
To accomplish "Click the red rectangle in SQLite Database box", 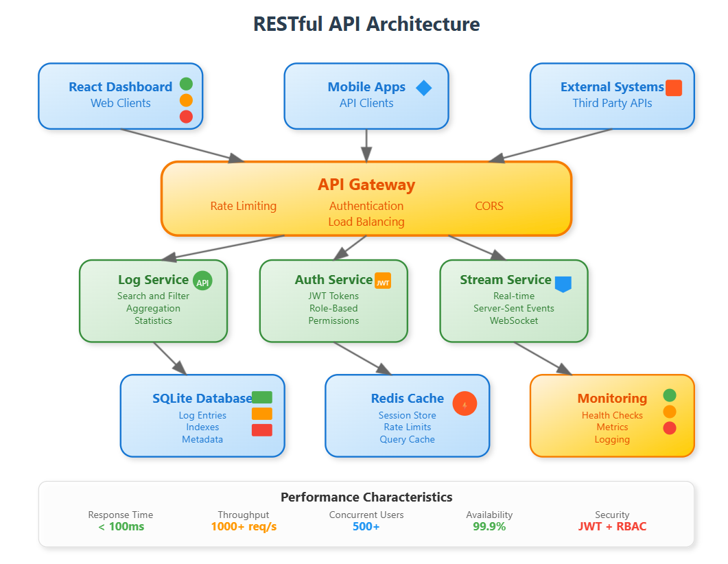I will pos(262,430).
